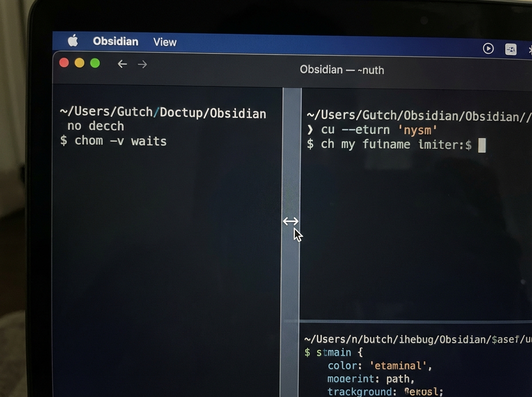The width and height of the screenshot is (532, 397).
Task: Click the white square status icon in menu bar
Action: point(511,49)
